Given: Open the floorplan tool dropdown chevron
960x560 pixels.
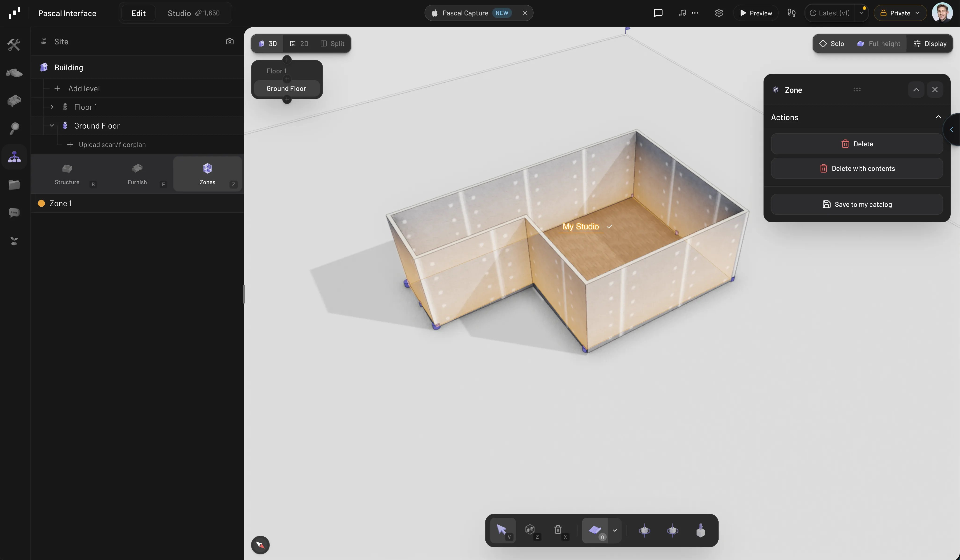Looking at the screenshot, I should click(x=615, y=530).
